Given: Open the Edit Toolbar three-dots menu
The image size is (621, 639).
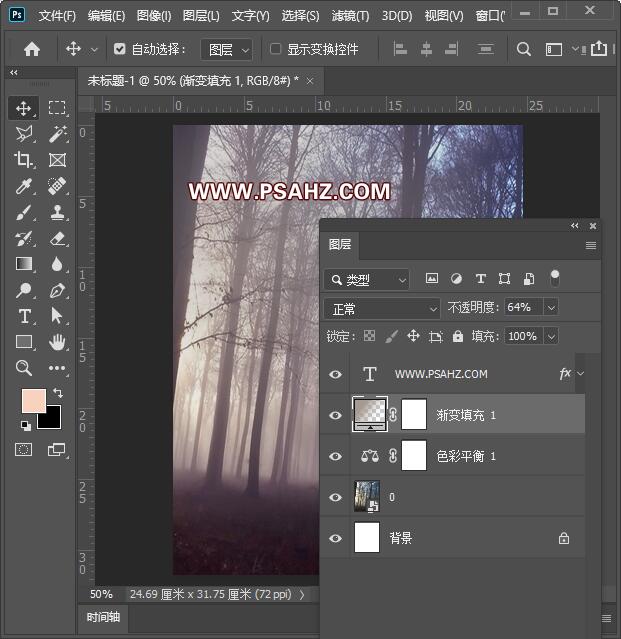Looking at the screenshot, I should (x=57, y=368).
